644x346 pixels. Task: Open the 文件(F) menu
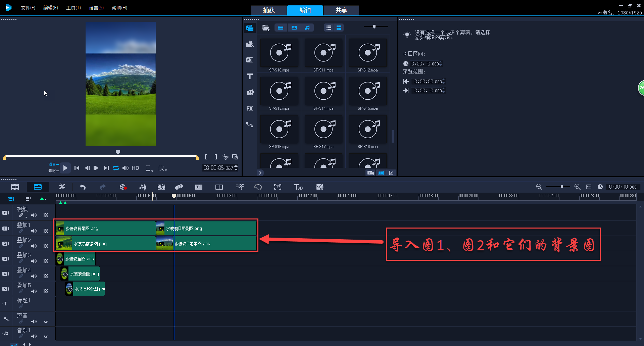pyautogui.click(x=28, y=8)
